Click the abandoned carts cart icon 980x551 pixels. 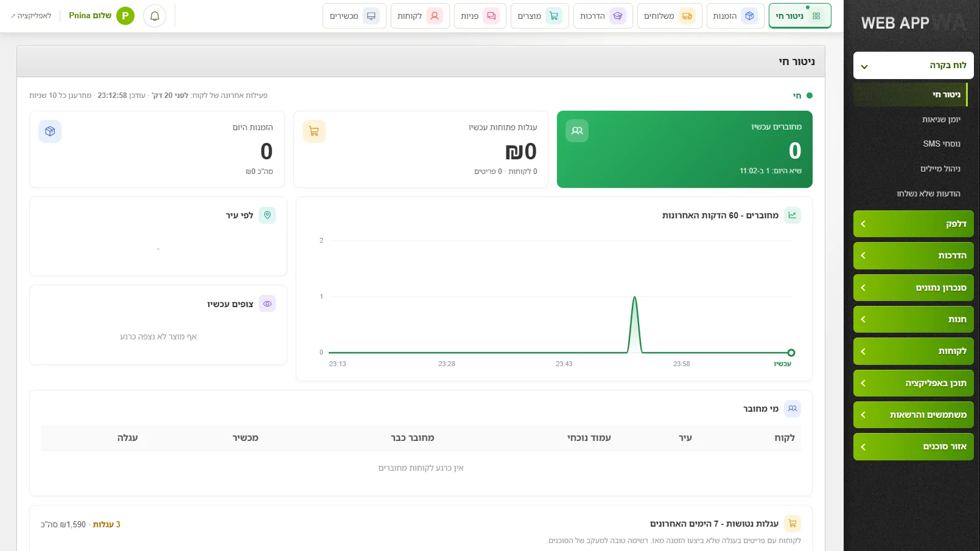tap(793, 524)
